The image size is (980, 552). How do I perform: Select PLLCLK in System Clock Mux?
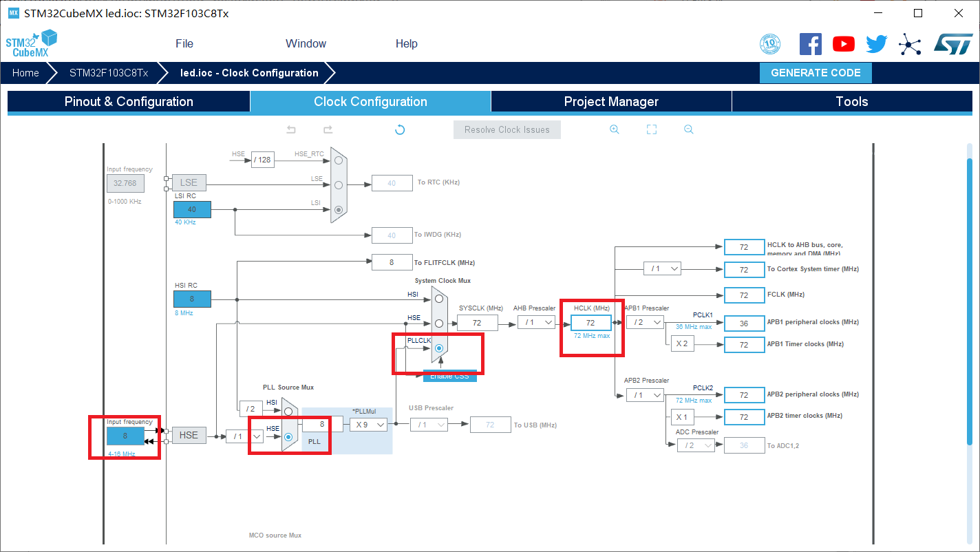(439, 348)
